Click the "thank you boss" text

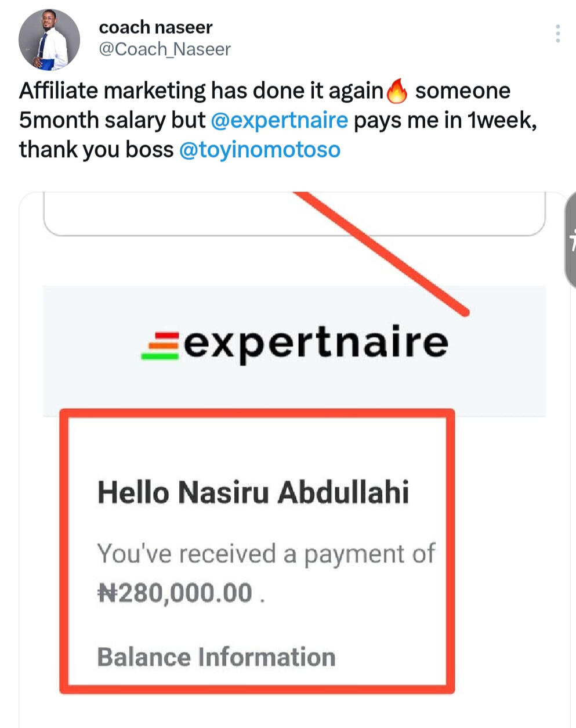pos(96,150)
